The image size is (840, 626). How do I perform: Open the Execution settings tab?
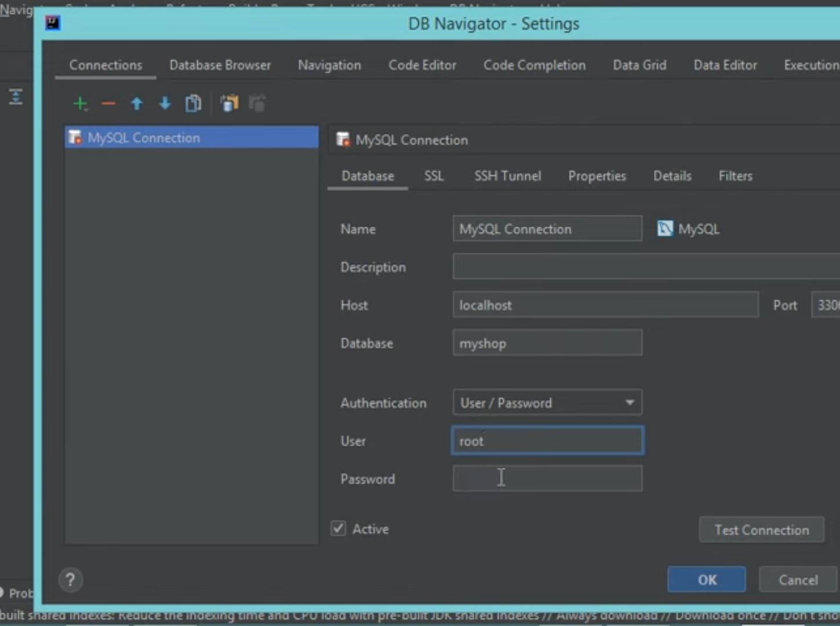[812, 65]
